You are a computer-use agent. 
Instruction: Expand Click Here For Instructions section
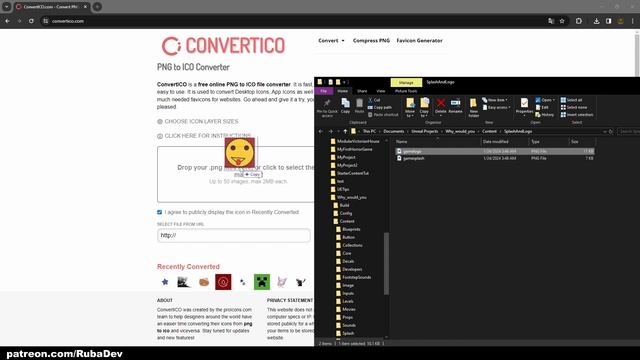point(204,136)
